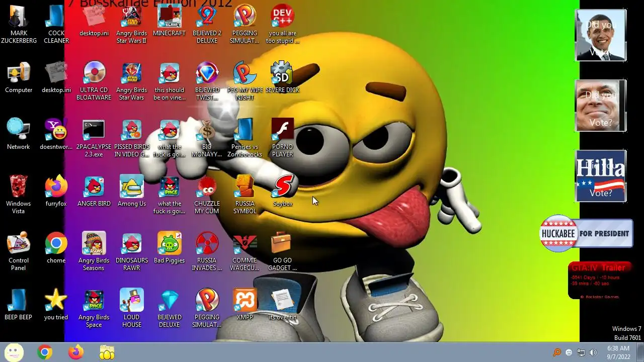Viewport: 644px width, 362px height.
Task: Click the GTA:IV Trailer countdown gadget
Action: click(599, 281)
